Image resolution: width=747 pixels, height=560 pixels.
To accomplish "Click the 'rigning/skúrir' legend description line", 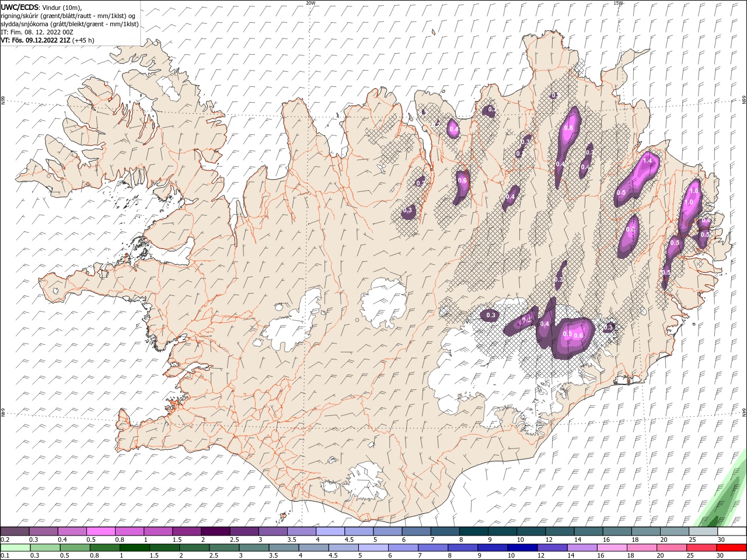I will [x=68, y=16].
